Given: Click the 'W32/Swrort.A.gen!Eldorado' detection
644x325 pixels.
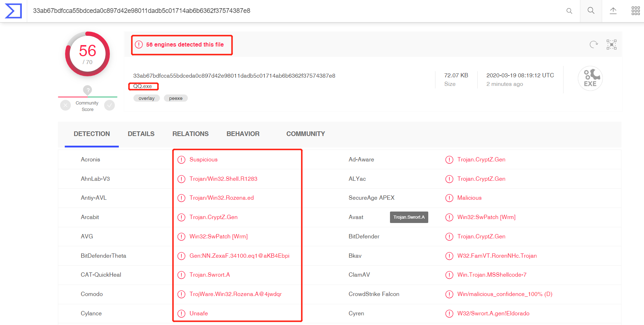Looking at the screenshot, I should 493,314.
